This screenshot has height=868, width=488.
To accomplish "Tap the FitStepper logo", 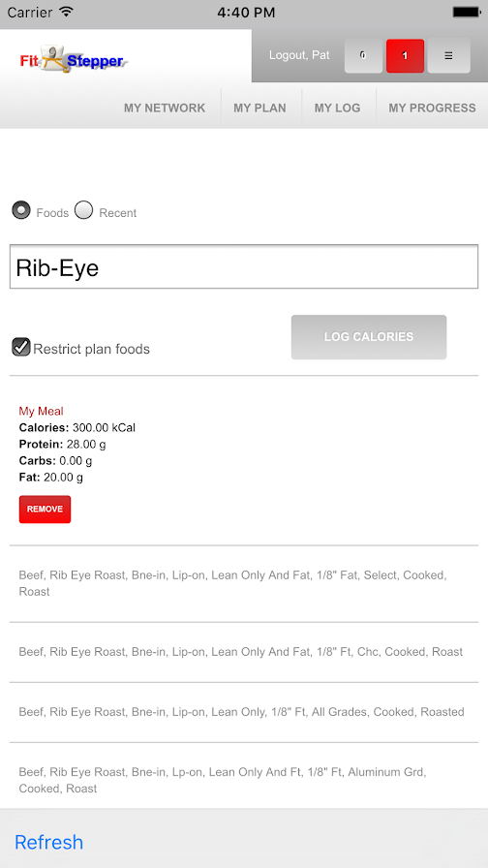I will tap(74, 60).
